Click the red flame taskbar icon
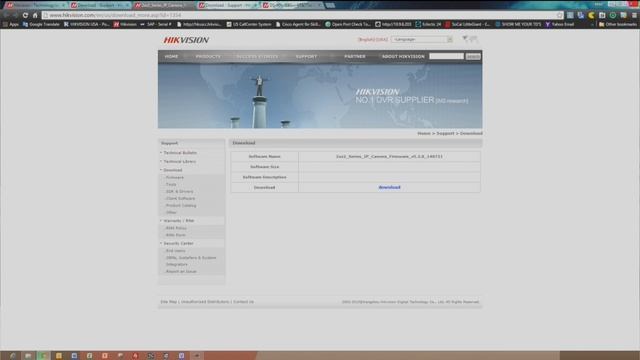Screen dimensions: 640x360 click(x=135, y=356)
